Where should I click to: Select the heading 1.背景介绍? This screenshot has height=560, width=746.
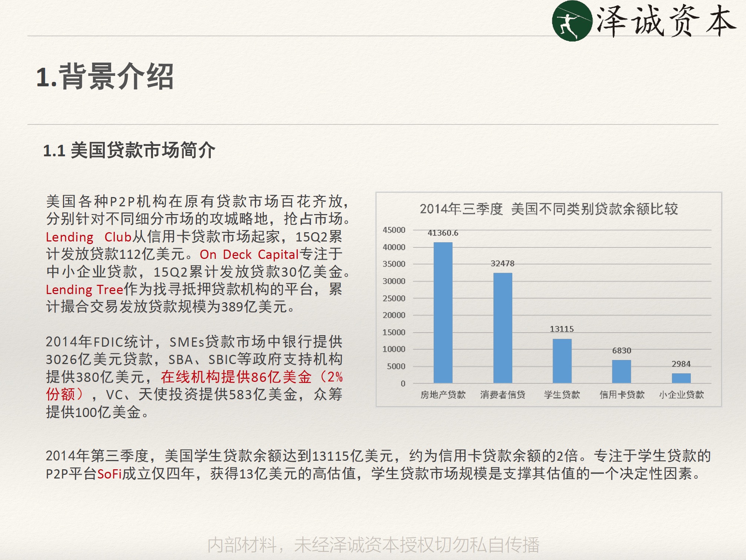105,77
